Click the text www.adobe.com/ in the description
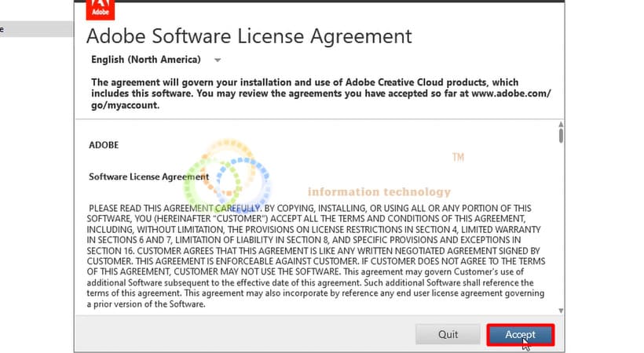The image size is (644, 353). click(x=511, y=93)
